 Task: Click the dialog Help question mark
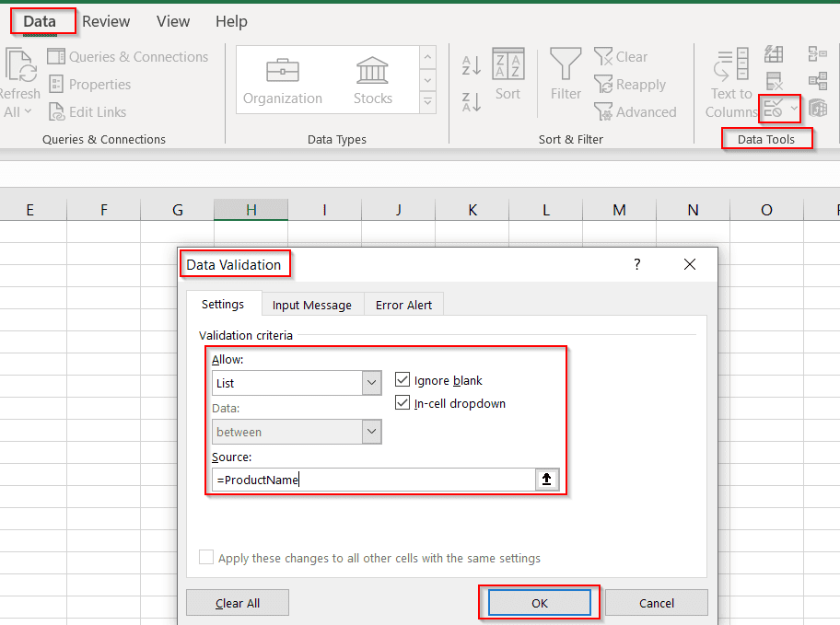click(x=637, y=264)
